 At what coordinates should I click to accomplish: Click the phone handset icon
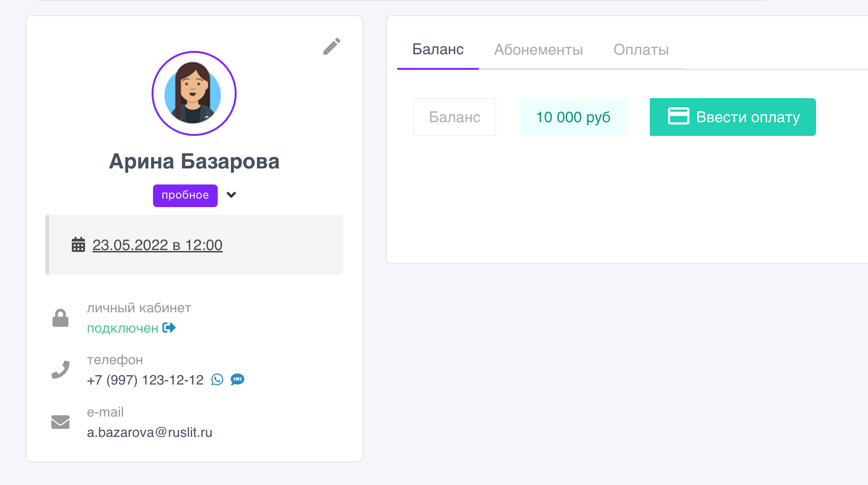[60, 369]
